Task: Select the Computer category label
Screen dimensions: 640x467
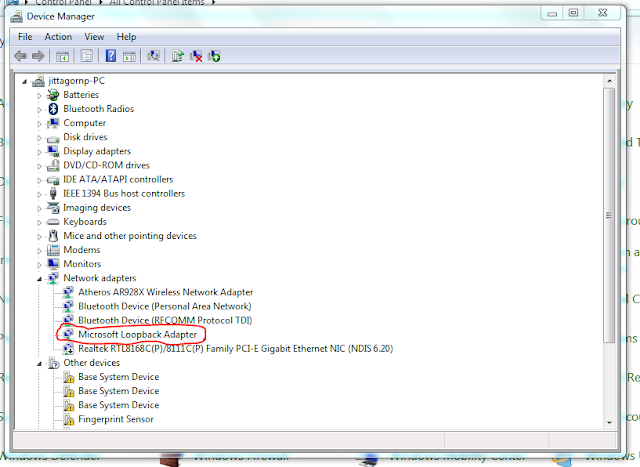Action: [84, 123]
